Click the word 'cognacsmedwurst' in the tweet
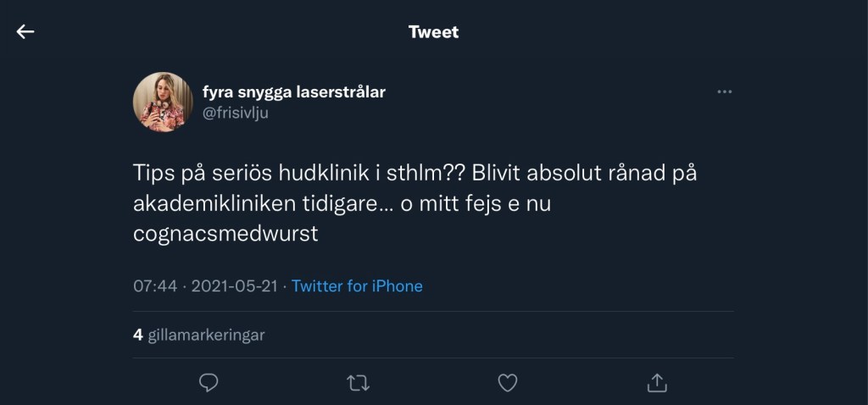This screenshot has width=868, height=405. pyautogui.click(x=225, y=234)
